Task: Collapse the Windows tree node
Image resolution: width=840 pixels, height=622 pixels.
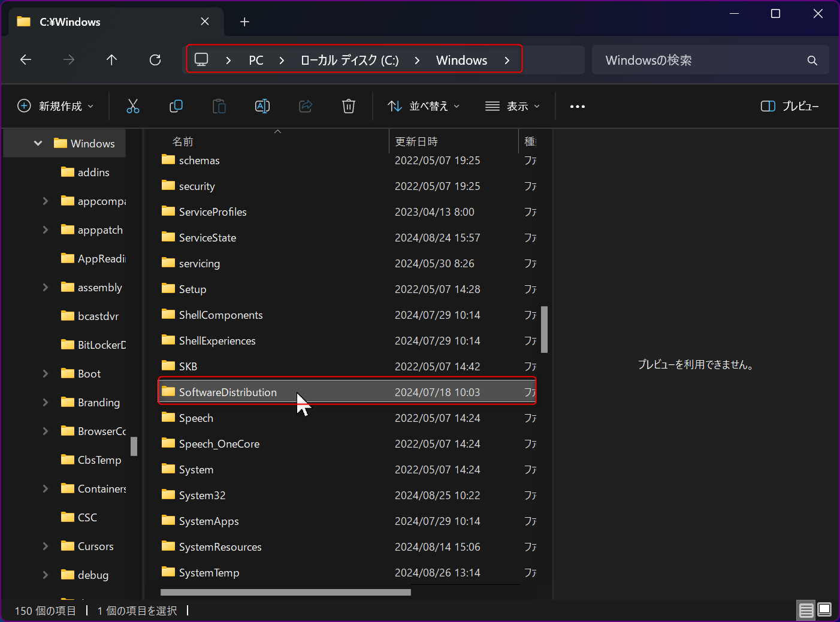Action: coord(38,143)
